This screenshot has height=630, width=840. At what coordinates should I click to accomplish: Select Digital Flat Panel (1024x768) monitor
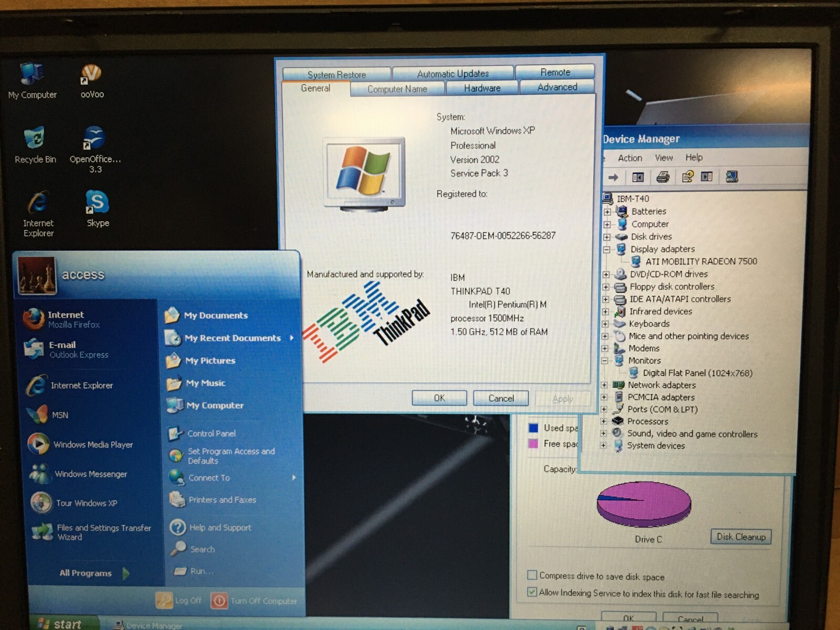coord(690,373)
